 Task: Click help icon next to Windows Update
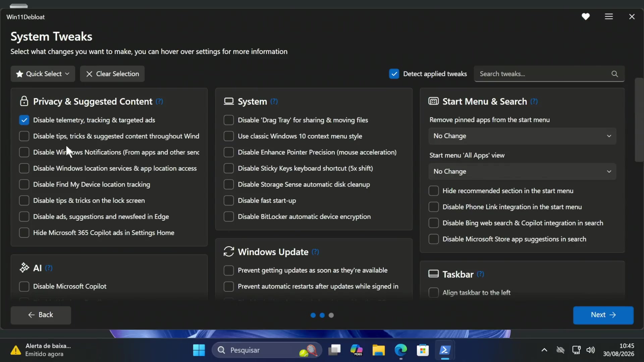point(315,252)
